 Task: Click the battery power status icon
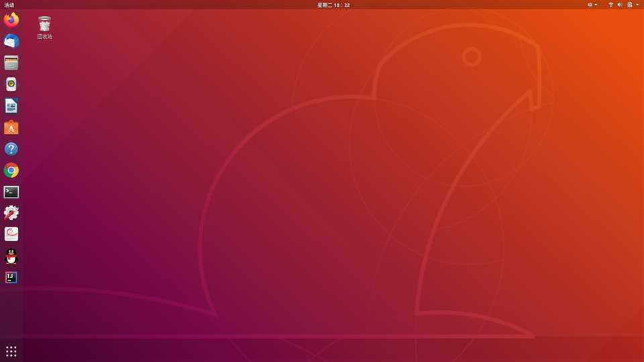[x=630, y=5]
